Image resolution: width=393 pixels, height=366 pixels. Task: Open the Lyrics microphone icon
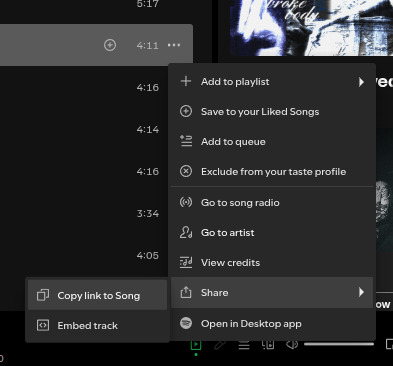point(220,345)
